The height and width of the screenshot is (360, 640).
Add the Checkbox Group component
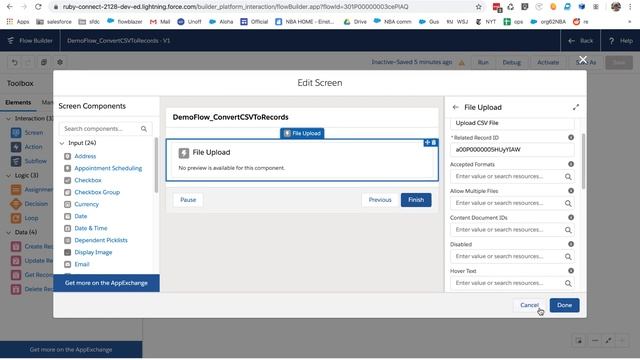click(97, 192)
